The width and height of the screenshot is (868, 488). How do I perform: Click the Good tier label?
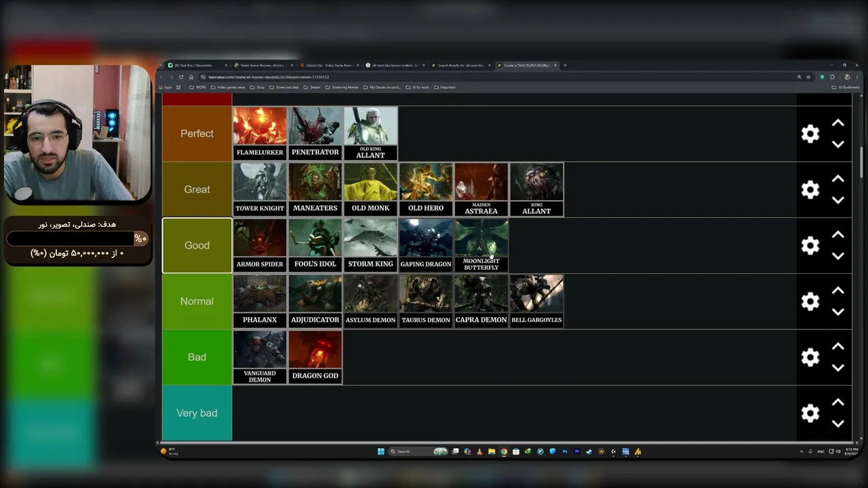tap(197, 245)
